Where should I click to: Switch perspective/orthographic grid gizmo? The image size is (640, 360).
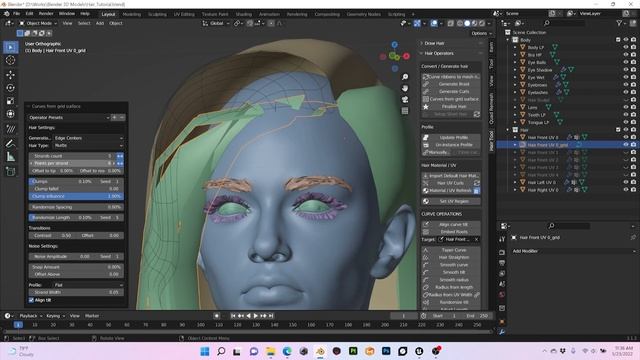[405, 111]
